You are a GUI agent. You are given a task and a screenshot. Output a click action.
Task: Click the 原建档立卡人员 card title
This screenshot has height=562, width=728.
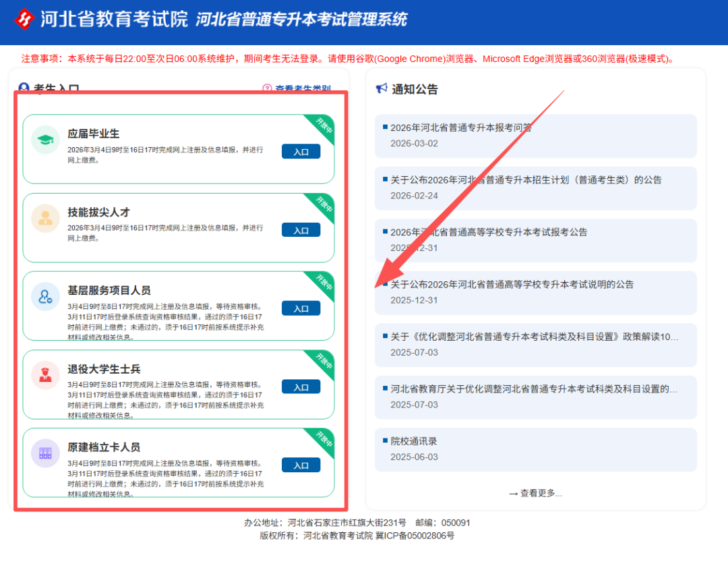(104, 447)
